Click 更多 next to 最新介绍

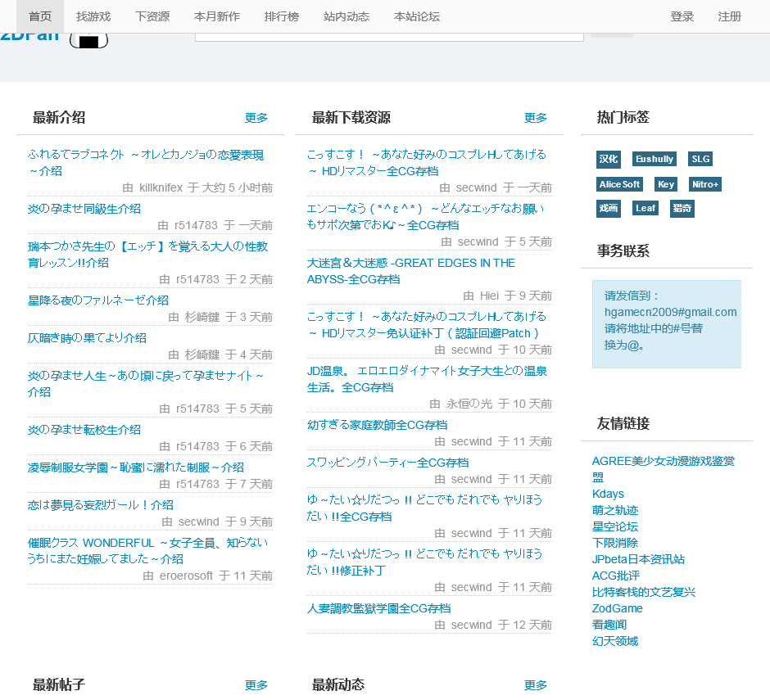pyautogui.click(x=256, y=118)
